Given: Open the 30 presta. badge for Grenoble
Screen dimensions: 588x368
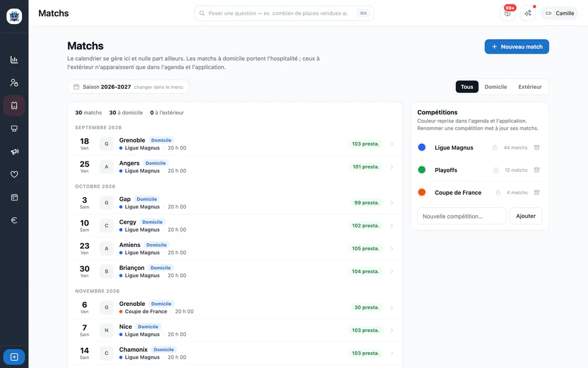Looking at the screenshot, I should coord(367,307).
